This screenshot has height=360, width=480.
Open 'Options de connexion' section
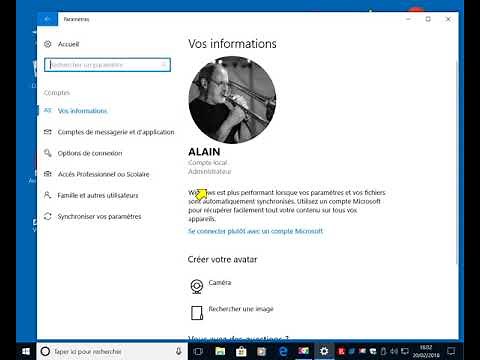click(90, 153)
